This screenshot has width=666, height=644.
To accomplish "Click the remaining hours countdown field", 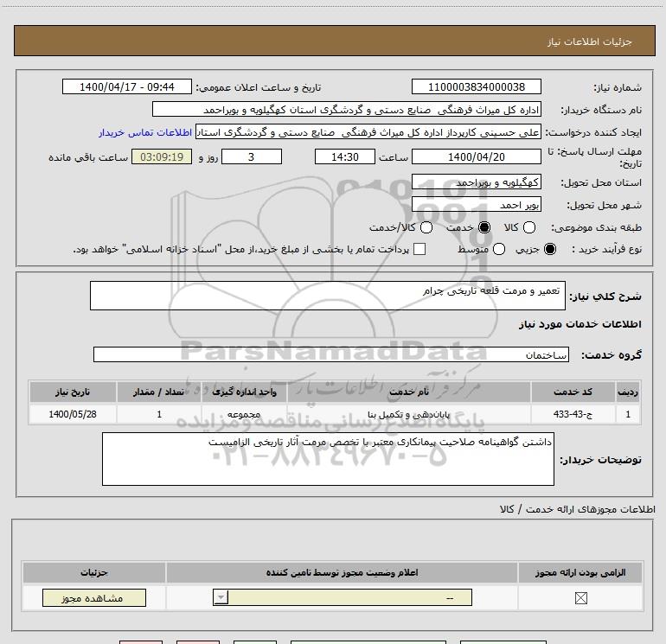I will [162, 156].
